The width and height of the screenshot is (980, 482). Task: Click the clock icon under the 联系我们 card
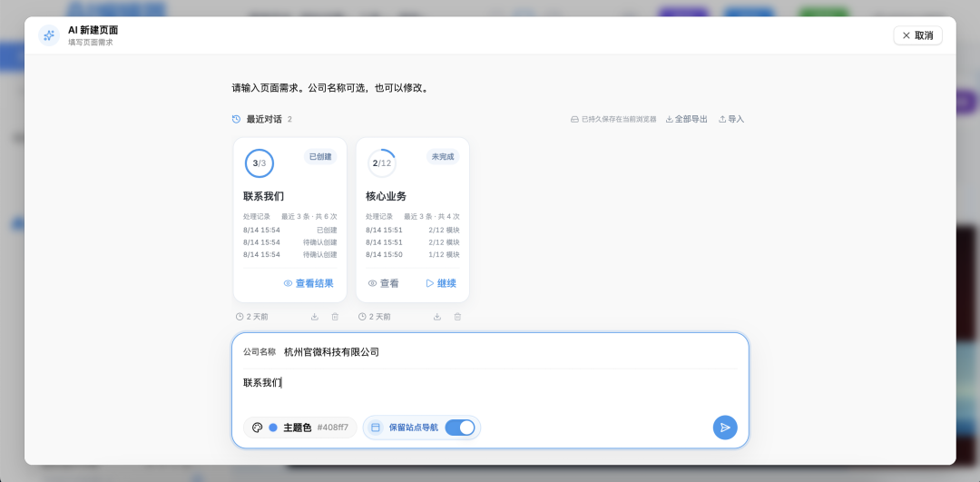coord(240,317)
